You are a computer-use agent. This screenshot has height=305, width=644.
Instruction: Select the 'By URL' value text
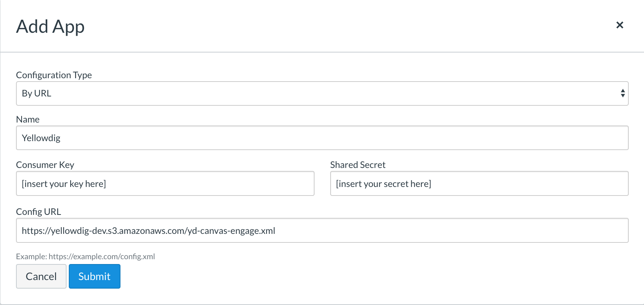point(36,93)
